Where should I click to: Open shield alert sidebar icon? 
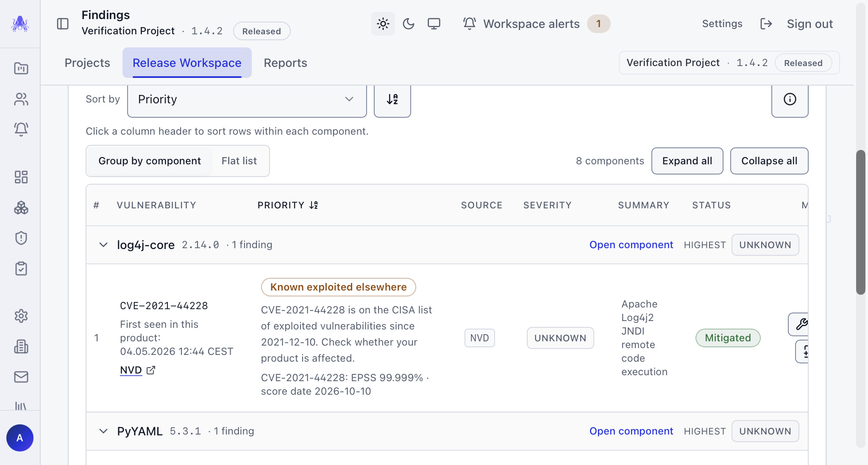[21, 238]
